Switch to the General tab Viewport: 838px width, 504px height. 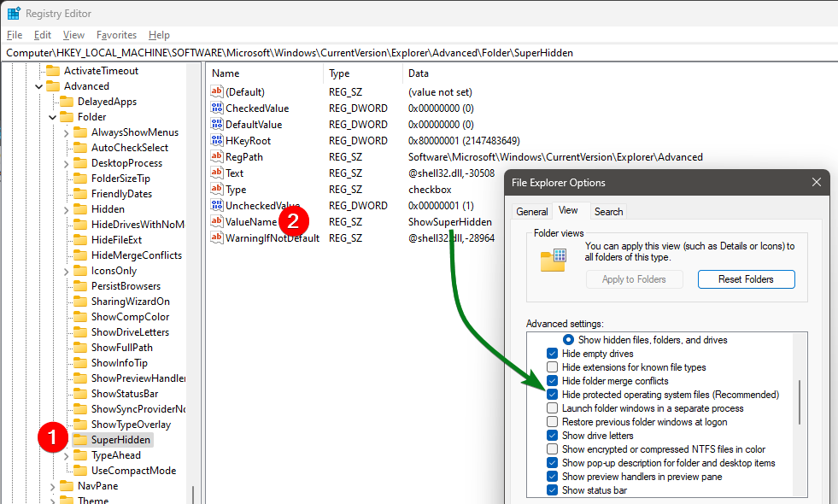532,212
